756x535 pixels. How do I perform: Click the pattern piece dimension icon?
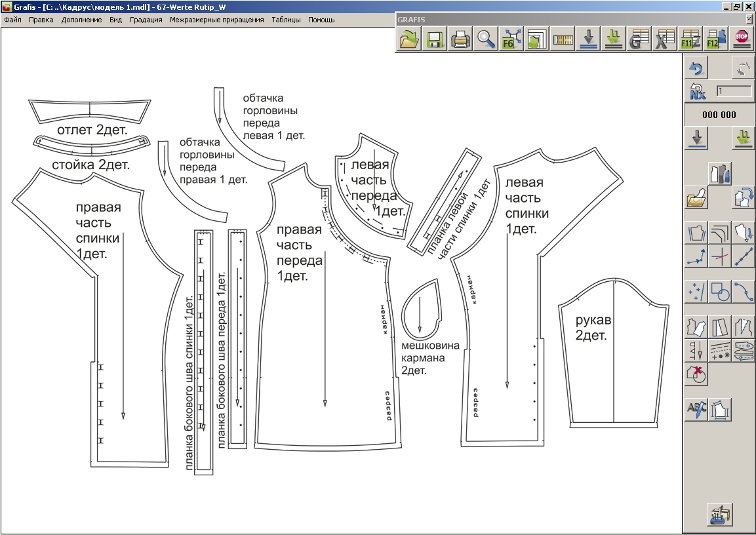tap(720, 410)
